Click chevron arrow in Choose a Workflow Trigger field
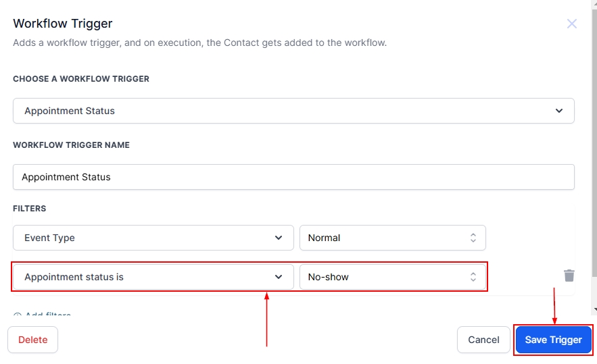Image resolution: width=597 pixels, height=364 pixels. coord(558,111)
